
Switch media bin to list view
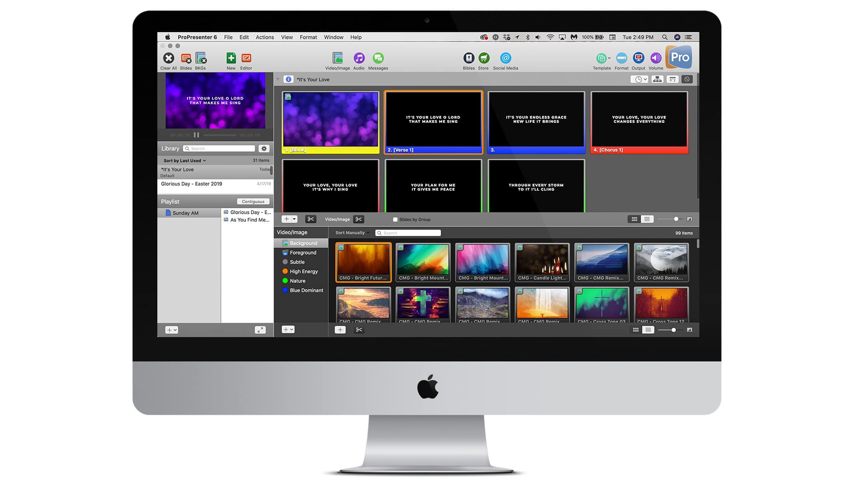coord(648,330)
